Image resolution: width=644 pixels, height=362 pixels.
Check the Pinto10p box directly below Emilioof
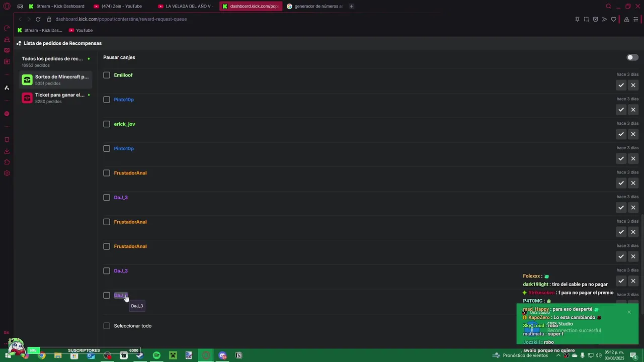click(107, 100)
